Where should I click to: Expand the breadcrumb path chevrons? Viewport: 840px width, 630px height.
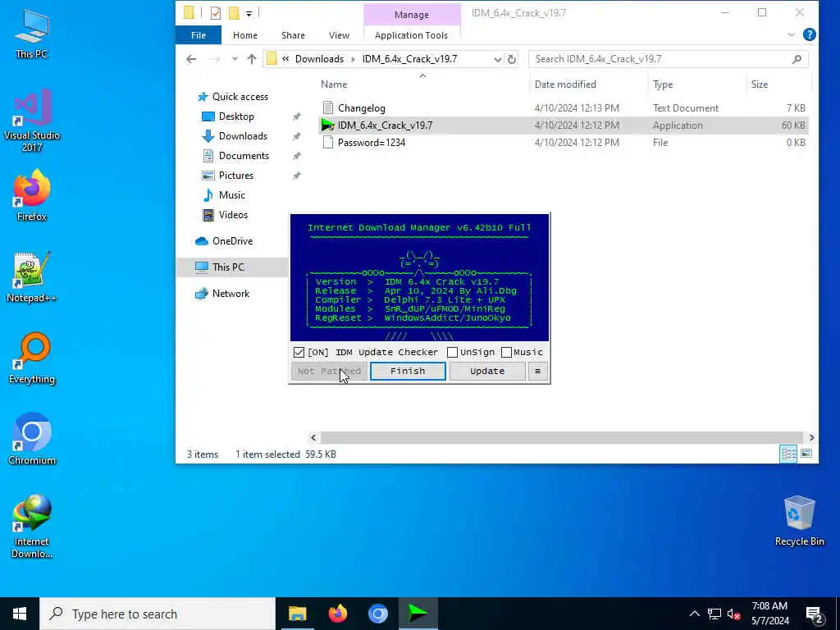[x=285, y=59]
